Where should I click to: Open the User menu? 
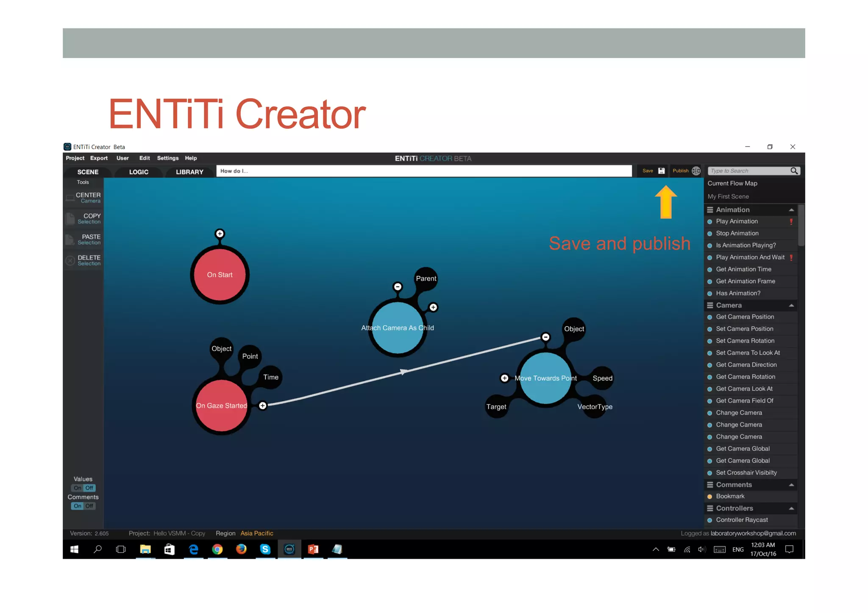pos(122,158)
